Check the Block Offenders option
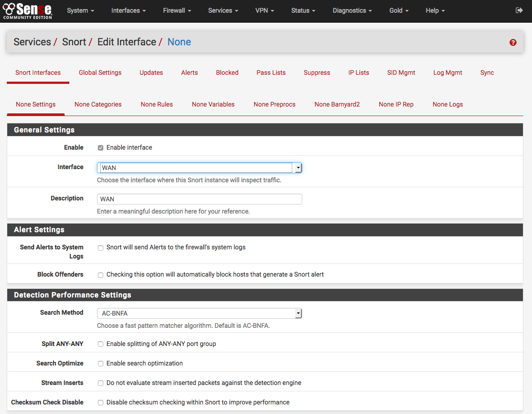The width and height of the screenshot is (532, 414). tap(101, 275)
